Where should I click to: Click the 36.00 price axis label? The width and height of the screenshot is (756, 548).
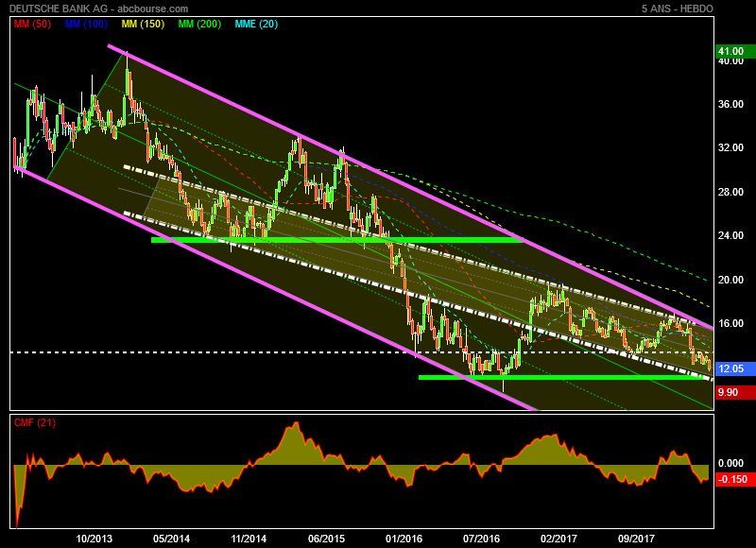[730, 104]
